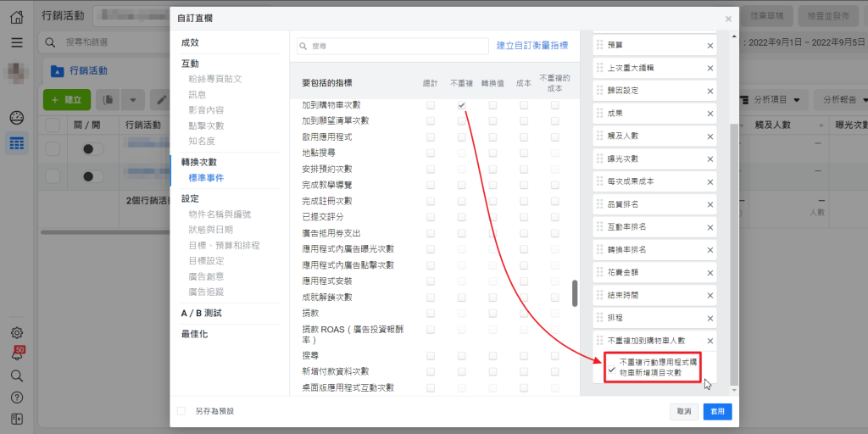Remove the 結束時間 column with X

pyautogui.click(x=710, y=296)
